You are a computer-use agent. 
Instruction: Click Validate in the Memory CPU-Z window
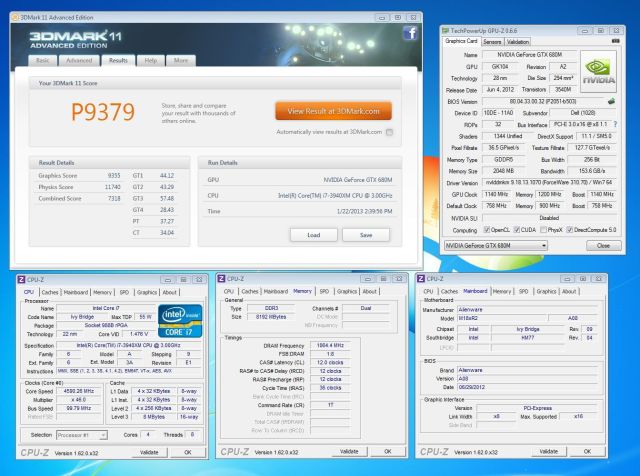(x=349, y=452)
